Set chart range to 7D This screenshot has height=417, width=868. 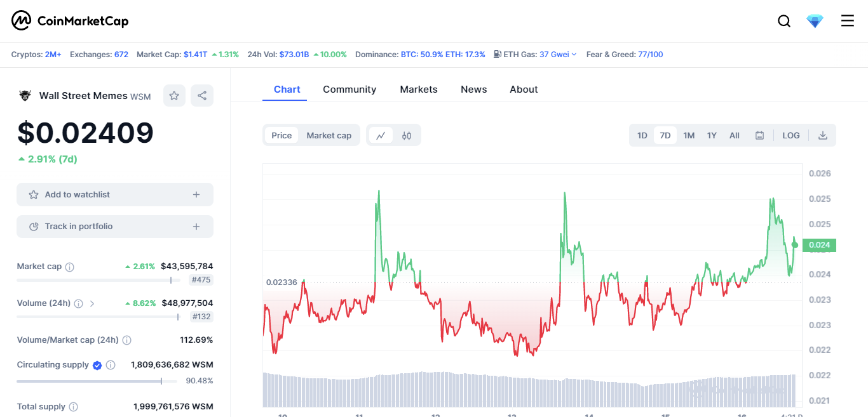coord(665,135)
